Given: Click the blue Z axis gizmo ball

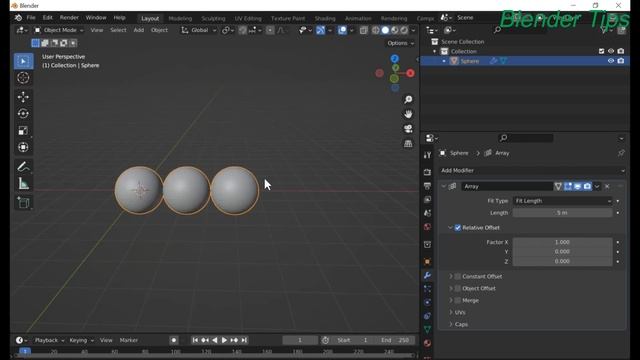Looking at the screenshot, I should click(x=394, y=59).
